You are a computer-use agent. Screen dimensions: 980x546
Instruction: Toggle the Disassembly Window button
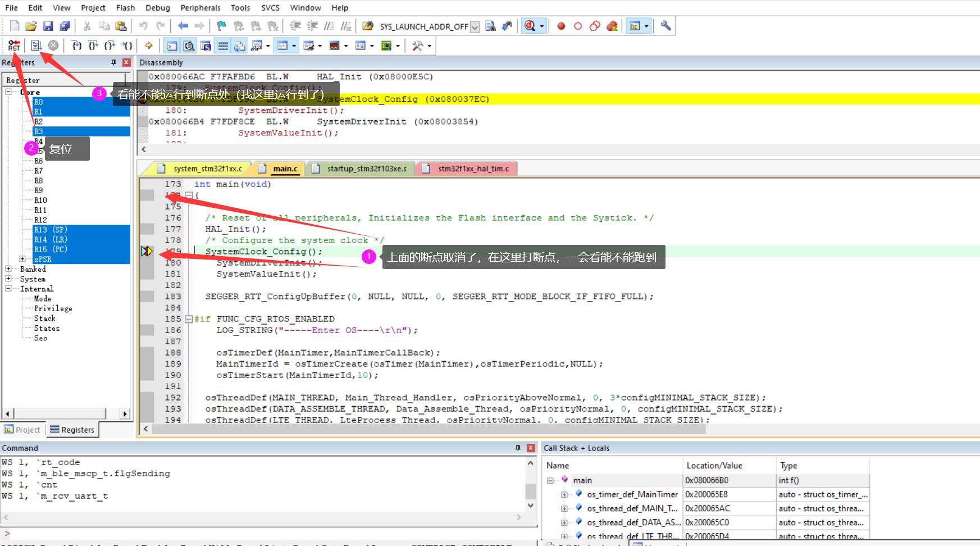point(189,46)
